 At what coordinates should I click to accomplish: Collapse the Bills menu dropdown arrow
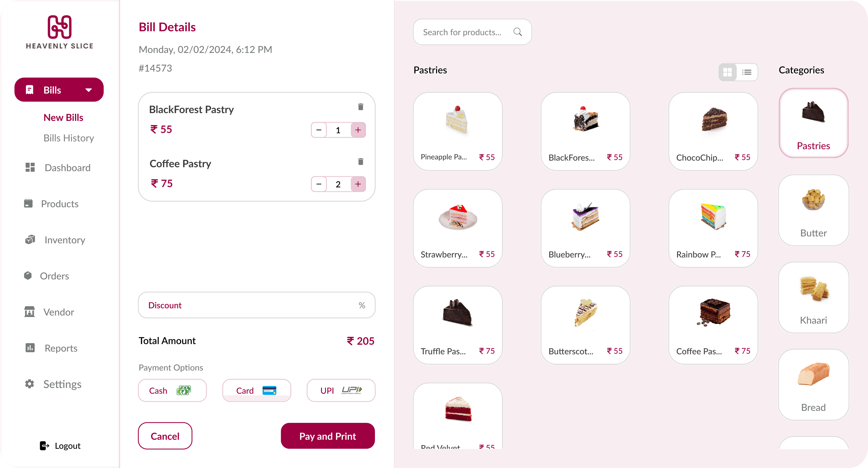pyautogui.click(x=89, y=90)
